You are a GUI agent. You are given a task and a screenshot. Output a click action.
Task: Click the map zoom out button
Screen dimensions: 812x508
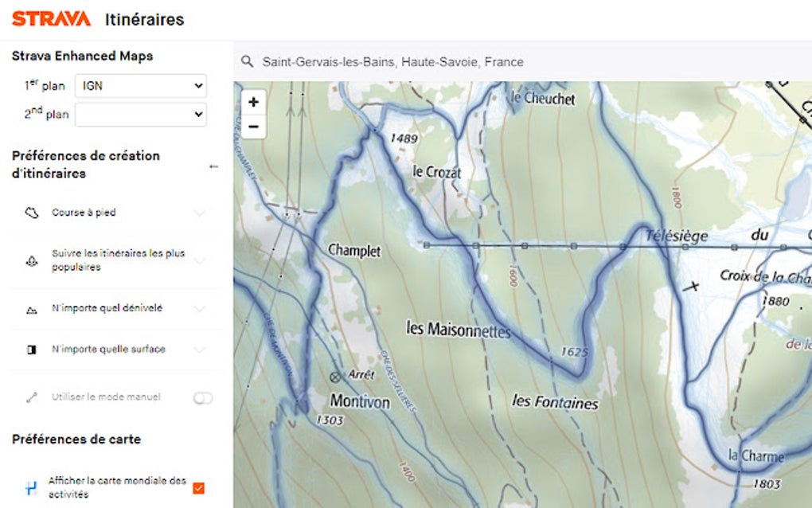tap(253, 126)
